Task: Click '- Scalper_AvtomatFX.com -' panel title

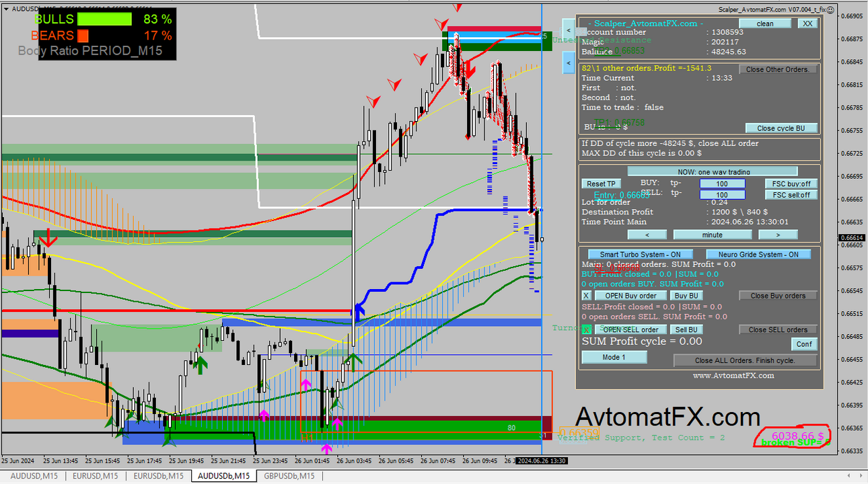Action: coord(645,24)
